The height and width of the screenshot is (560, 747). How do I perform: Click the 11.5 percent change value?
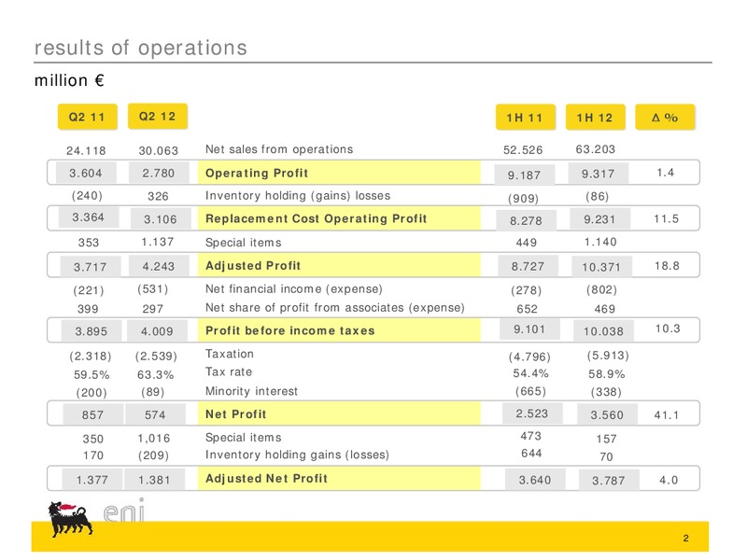click(x=666, y=218)
